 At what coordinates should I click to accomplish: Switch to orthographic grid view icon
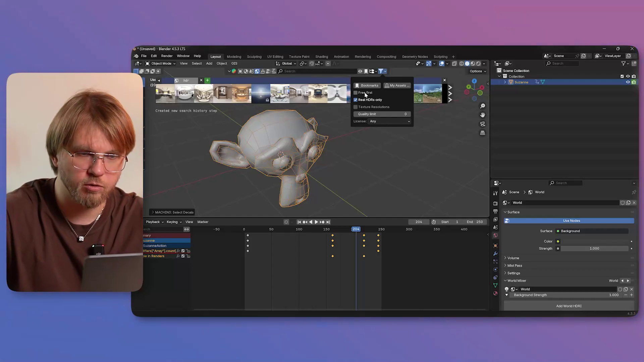point(482,133)
